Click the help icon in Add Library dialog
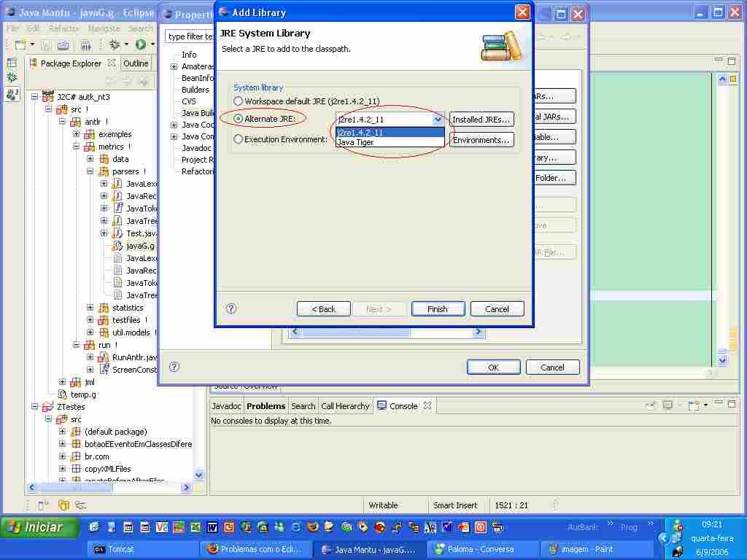Screen dimensions: 747x560 (231, 308)
